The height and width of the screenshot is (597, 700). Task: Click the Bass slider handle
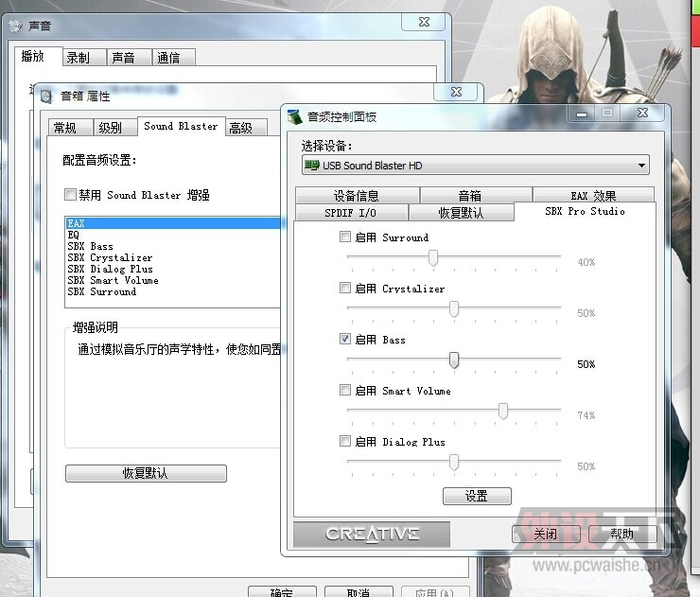coord(454,360)
